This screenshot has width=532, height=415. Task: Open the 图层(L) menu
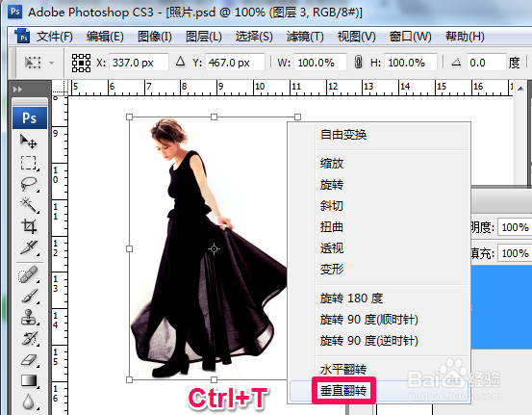tap(204, 37)
